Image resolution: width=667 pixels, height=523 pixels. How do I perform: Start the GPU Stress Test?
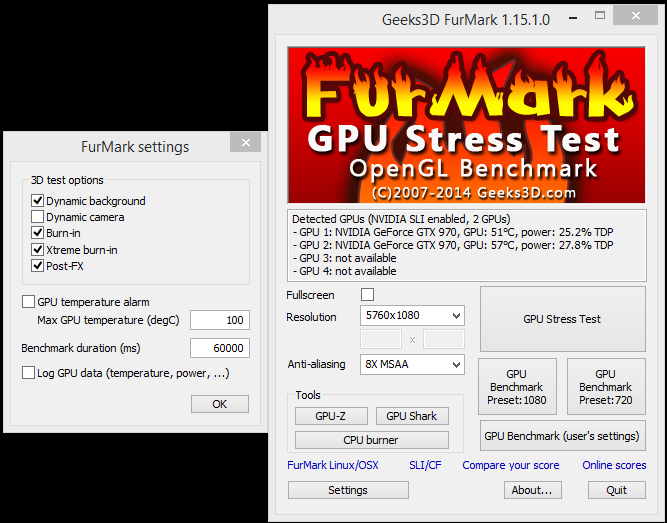pos(562,319)
